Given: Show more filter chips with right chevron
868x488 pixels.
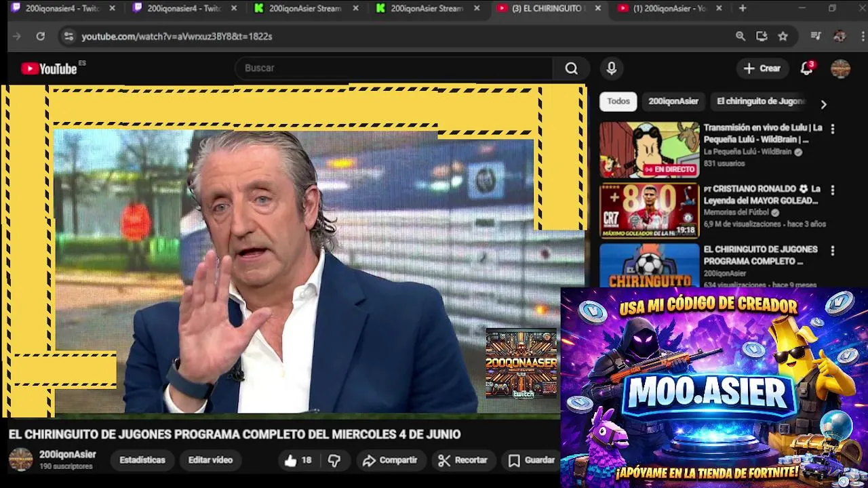Looking at the screenshot, I should (823, 104).
